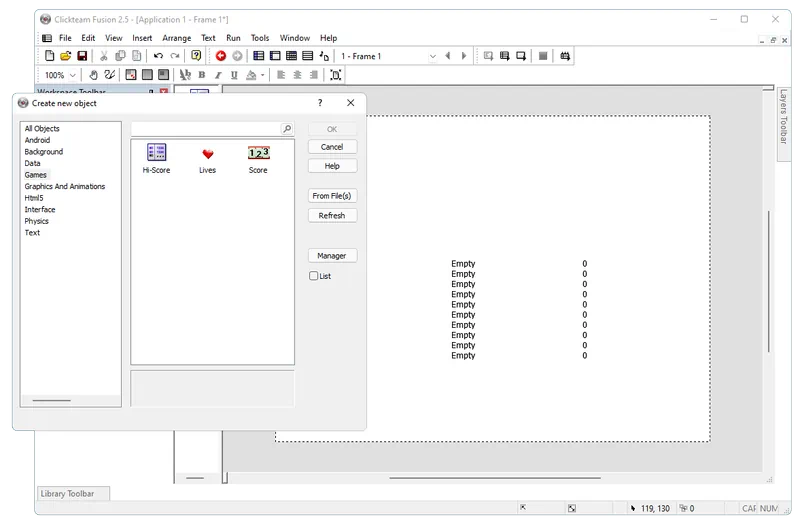Open the color fill dropdown arrow
The image size is (800, 523).
263,75
